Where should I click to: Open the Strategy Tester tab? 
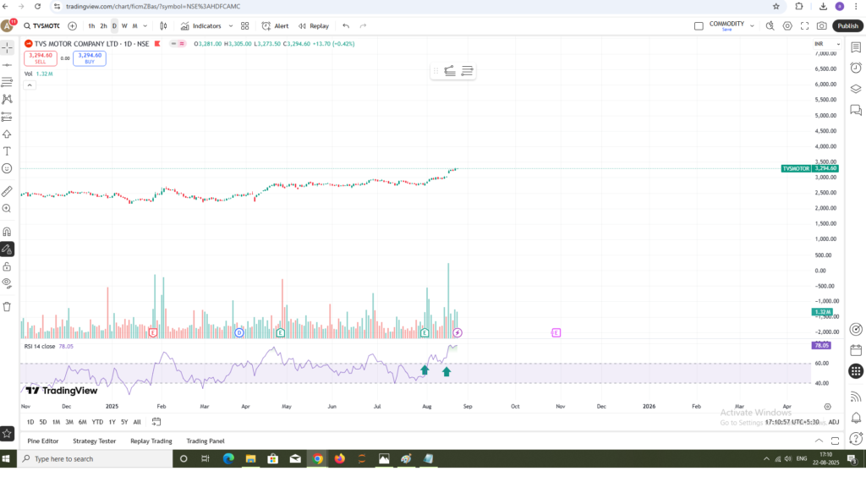click(95, 441)
